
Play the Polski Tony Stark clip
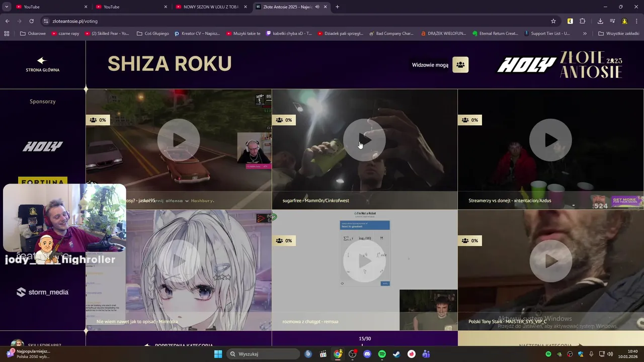[x=551, y=261]
